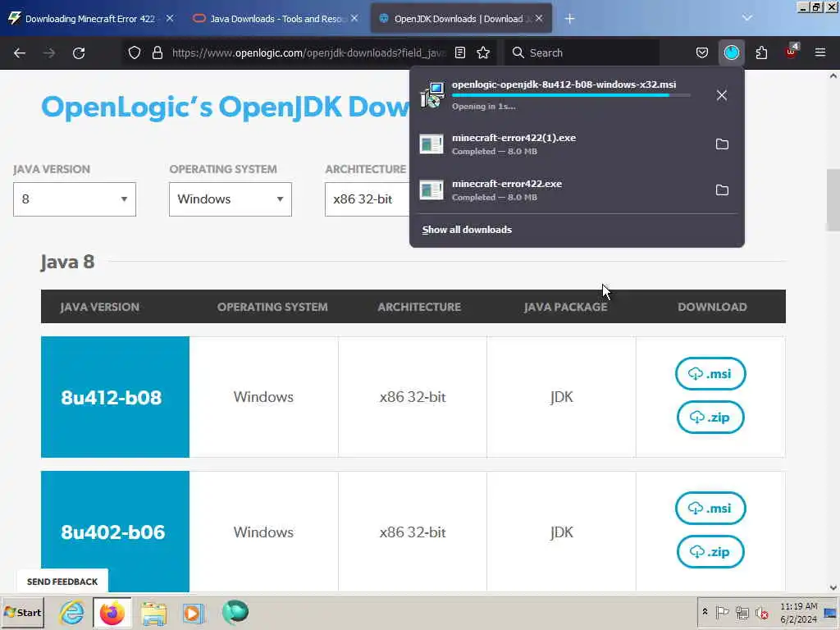Close the Java Downloads tab
The width and height of the screenshot is (840, 630).
[354, 18]
